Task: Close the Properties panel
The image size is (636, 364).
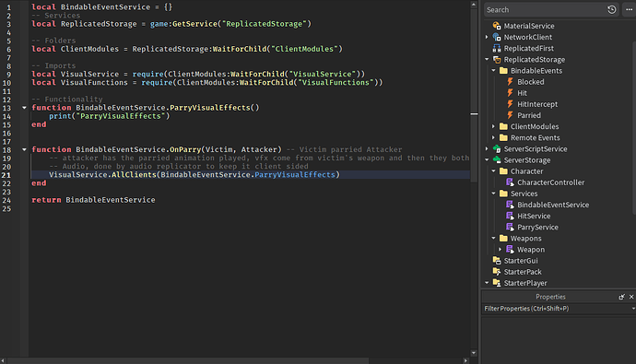Action: [x=631, y=297]
